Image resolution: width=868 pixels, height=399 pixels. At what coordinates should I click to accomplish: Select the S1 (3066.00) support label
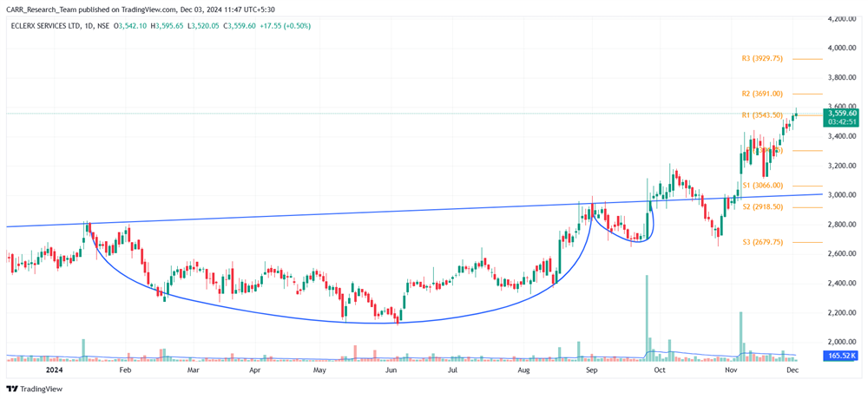pyautogui.click(x=762, y=186)
